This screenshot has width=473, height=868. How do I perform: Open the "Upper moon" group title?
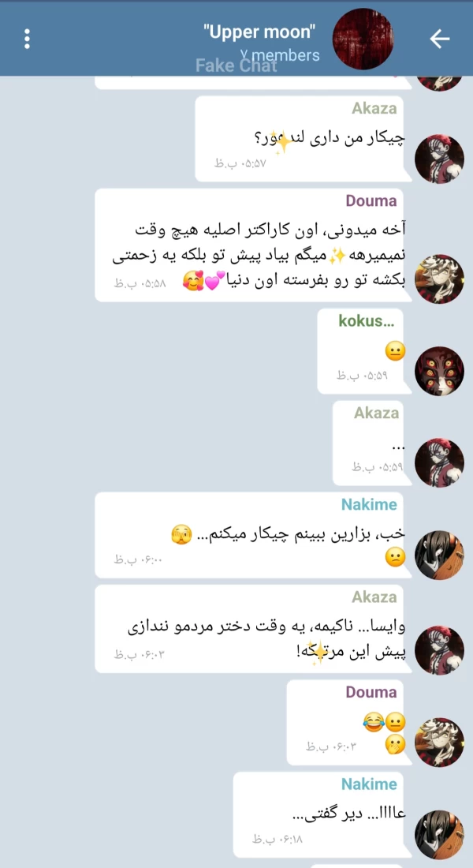click(259, 32)
